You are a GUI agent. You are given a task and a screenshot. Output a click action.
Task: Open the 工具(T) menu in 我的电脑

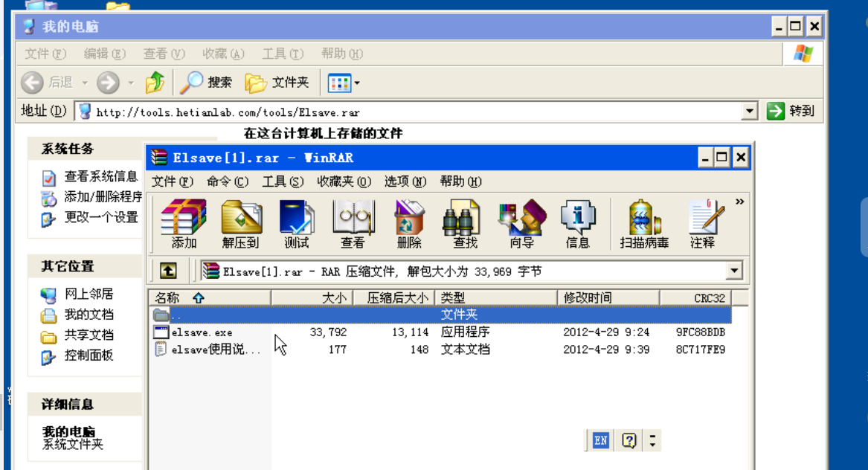(x=283, y=54)
